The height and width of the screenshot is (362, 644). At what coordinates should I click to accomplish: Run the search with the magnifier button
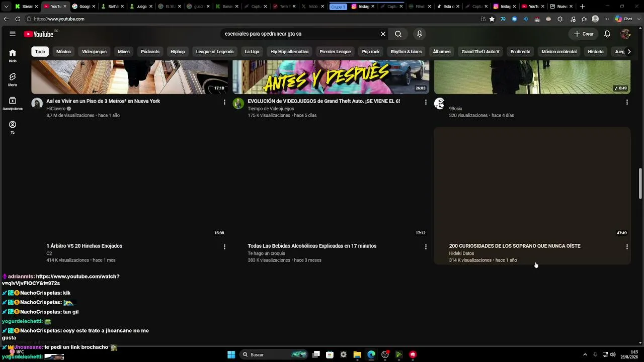click(x=398, y=34)
